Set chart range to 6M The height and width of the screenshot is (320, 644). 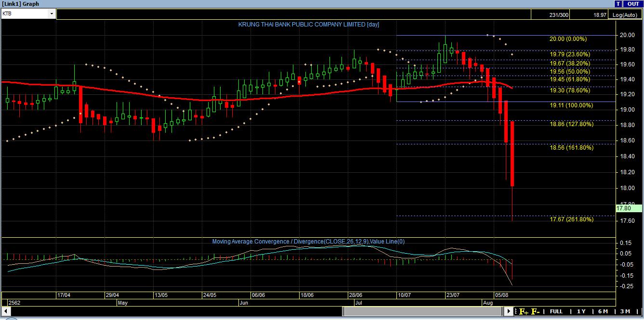click(603, 311)
